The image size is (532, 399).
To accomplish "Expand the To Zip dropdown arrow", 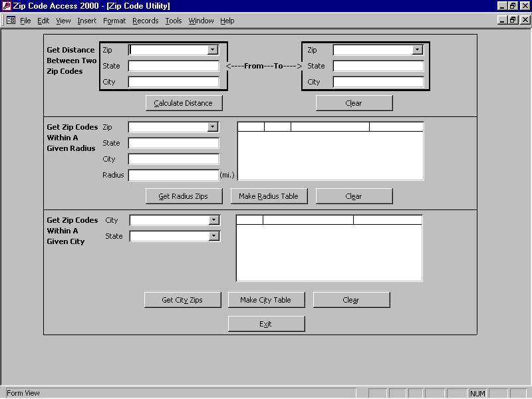I will 417,50.
